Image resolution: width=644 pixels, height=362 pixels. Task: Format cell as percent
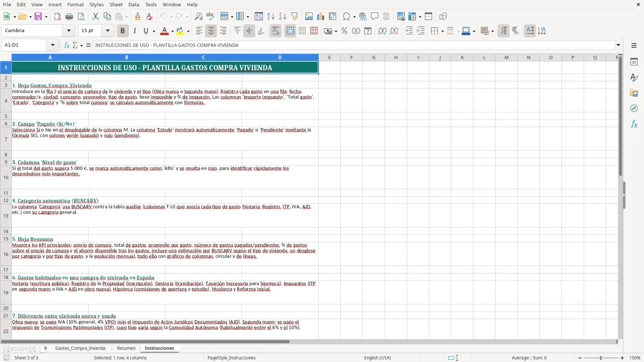(344, 31)
